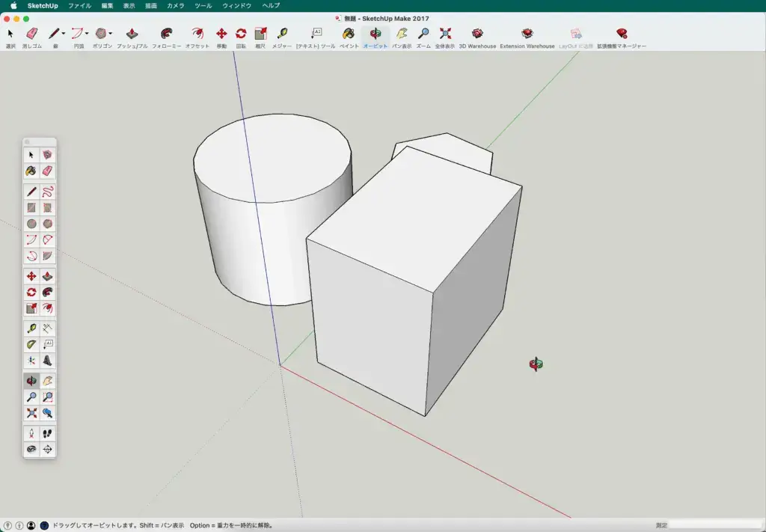The image size is (766, 532).
Task: Select the Rotate tool in floating palette
Action: 31,293
